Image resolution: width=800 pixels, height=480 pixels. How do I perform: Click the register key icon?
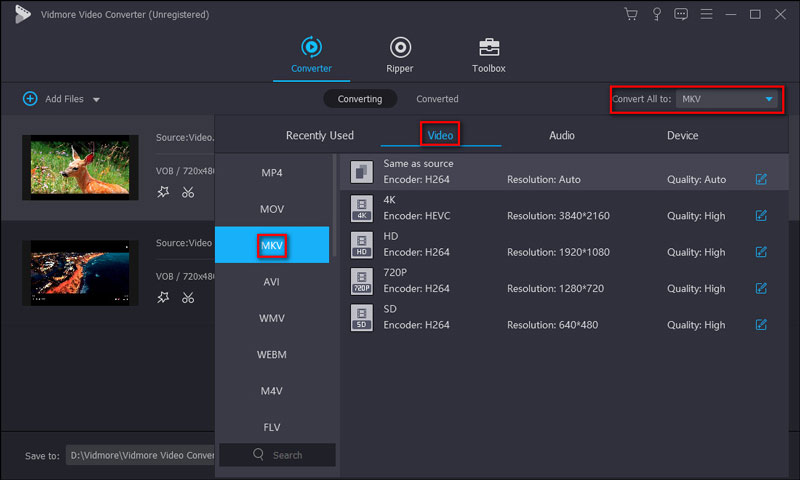pos(657,14)
